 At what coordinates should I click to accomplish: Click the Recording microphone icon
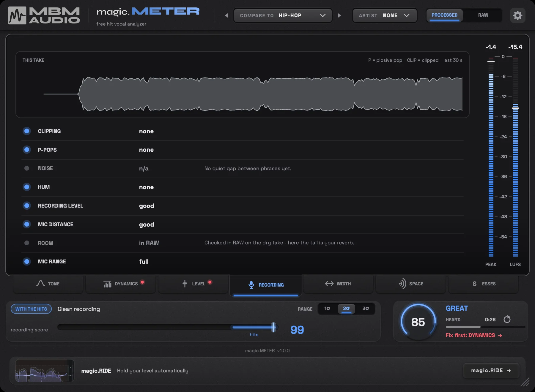pos(251,285)
